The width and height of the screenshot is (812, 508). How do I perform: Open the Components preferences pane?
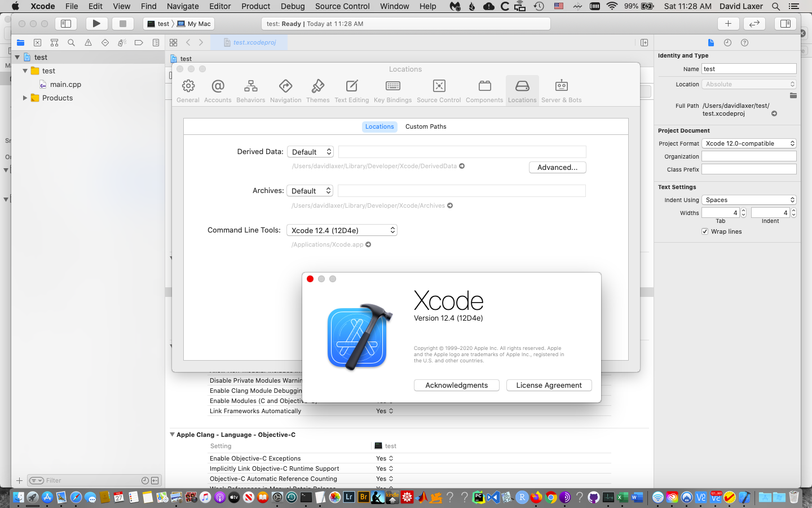[x=484, y=90]
